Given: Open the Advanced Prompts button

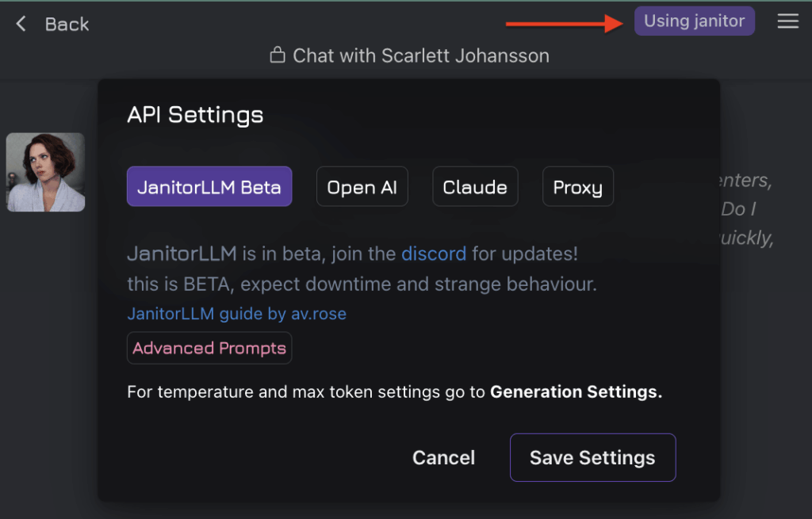Looking at the screenshot, I should point(209,348).
